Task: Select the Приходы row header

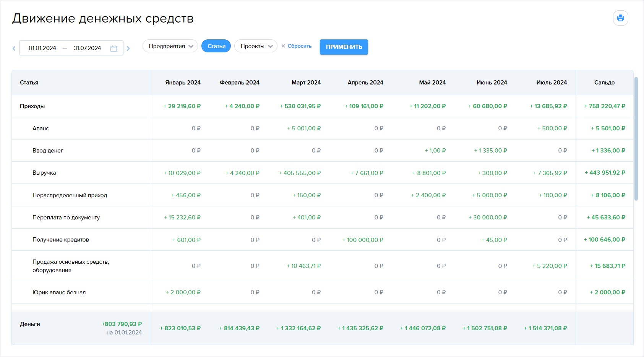Action: pos(32,106)
